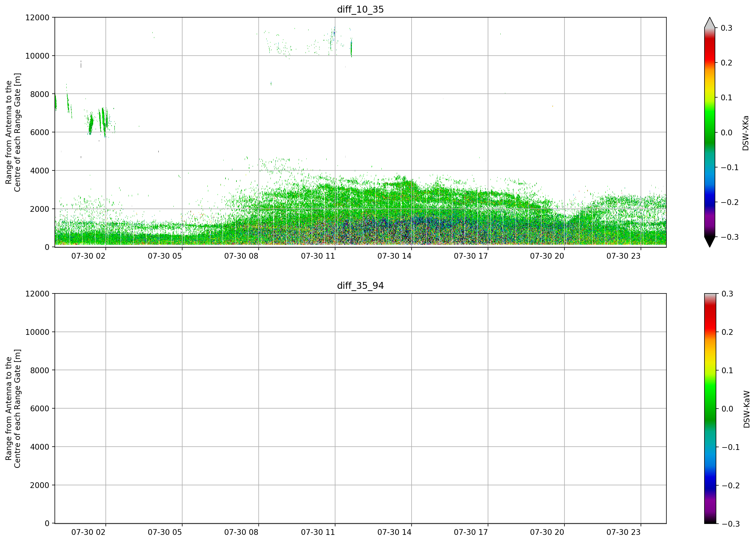Click the 12000 y-axis label on top plot

click(x=37, y=17)
